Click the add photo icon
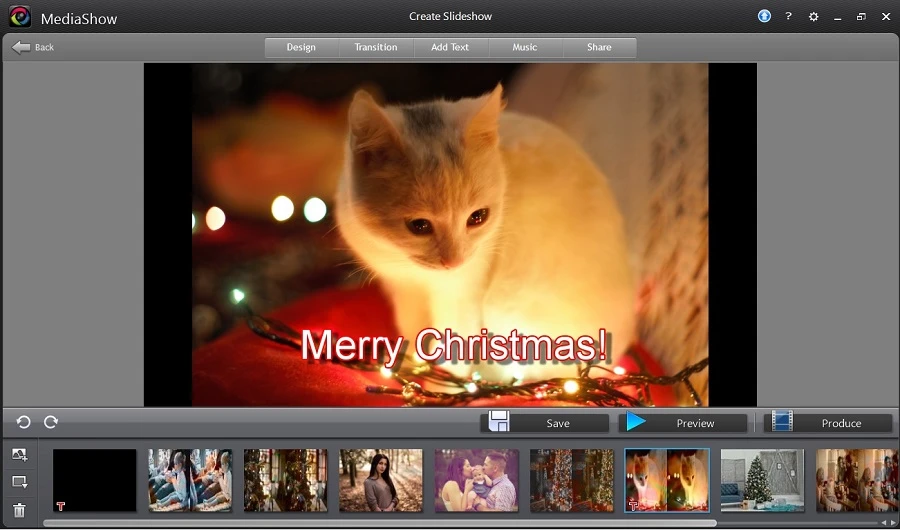Viewport: 900px width, 530px height. [x=19, y=455]
